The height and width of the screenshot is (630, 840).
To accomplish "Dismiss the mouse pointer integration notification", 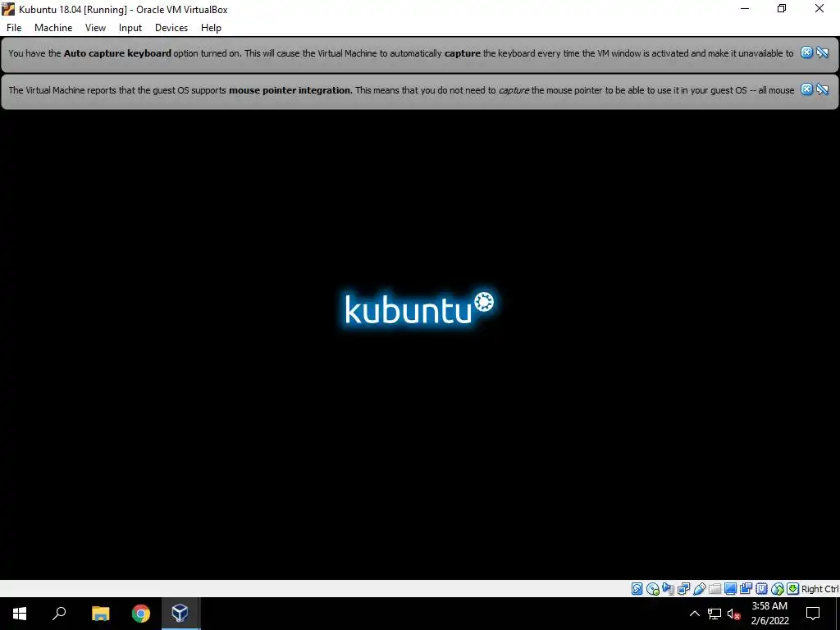I will point(807,89).
